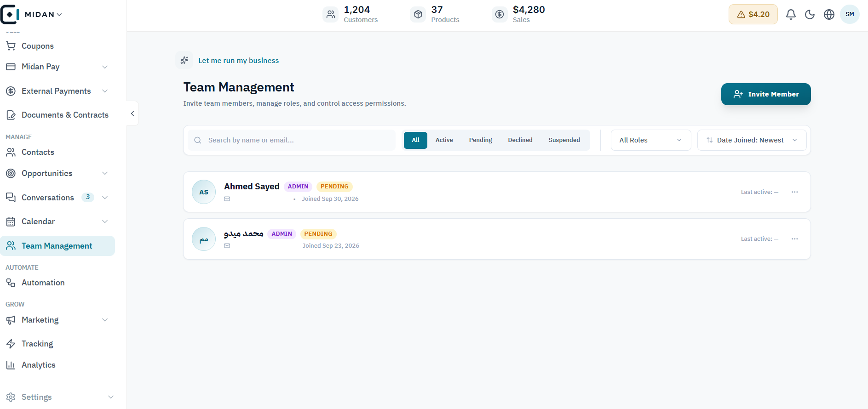Click the search magnifier icon
Image resolution: width=868 pixels, height=409 pixels.
pyautogui.click(x=198, y=140)
